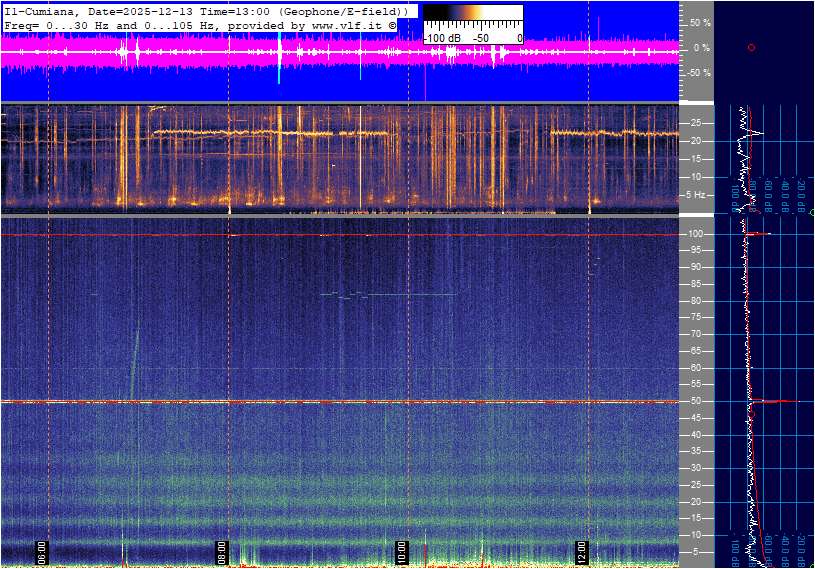This screenshot has height=569, width=815.
Task: Click the 10 Hz label on lower axis
Action: 698,535
